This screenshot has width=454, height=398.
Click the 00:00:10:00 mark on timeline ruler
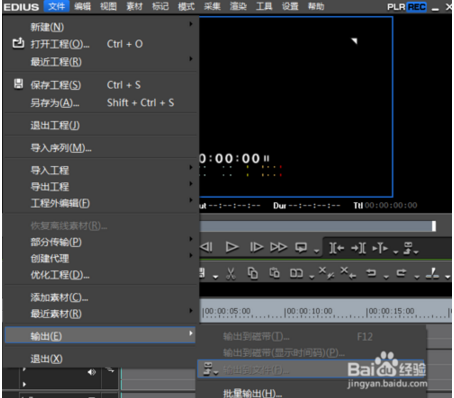click(309, 311)
